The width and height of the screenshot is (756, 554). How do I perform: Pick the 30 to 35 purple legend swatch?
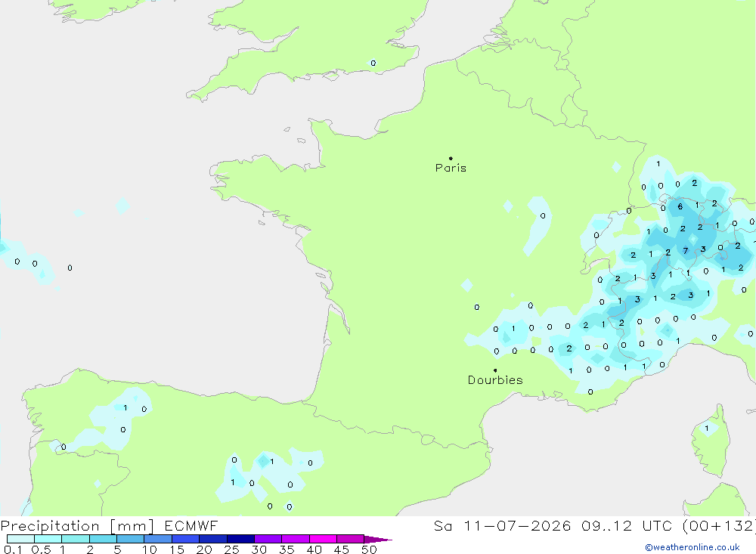tap(268, 539)
